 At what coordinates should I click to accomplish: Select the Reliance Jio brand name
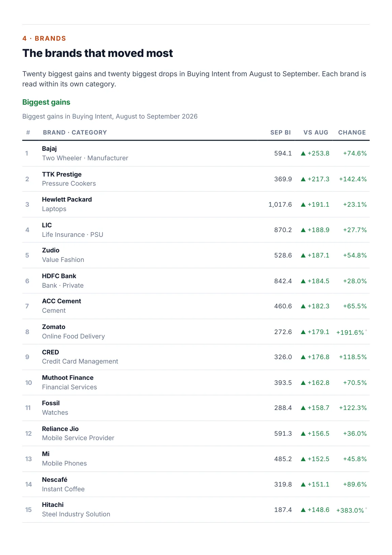pos(60,429)
